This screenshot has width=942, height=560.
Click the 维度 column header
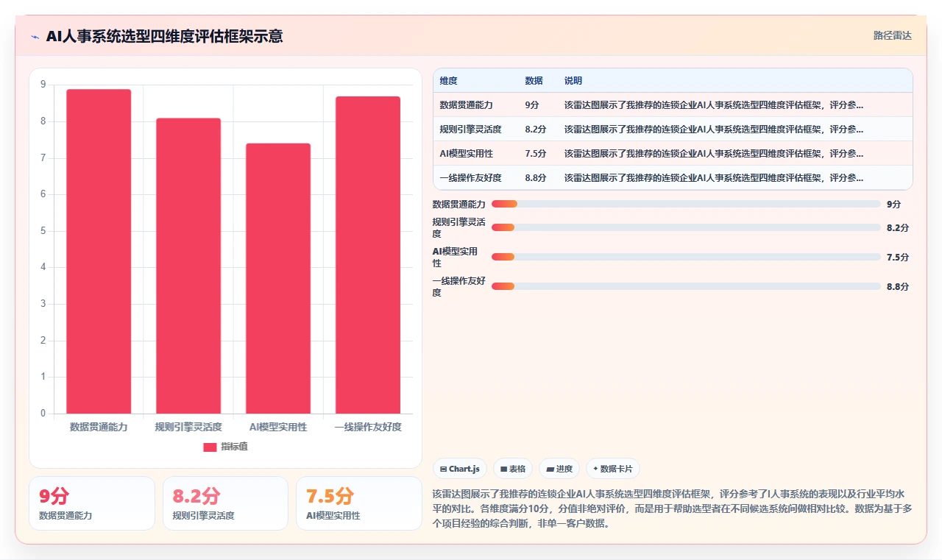tap(448, 80)
